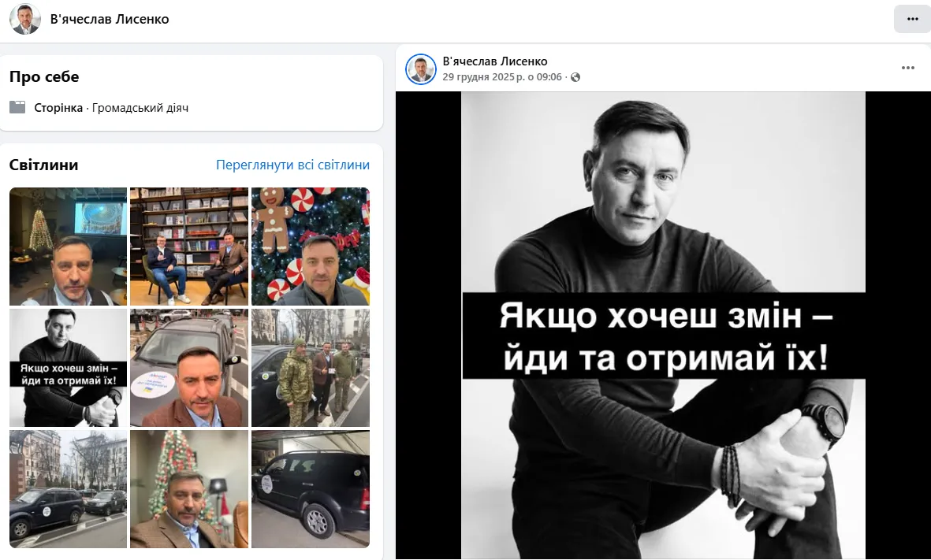
Task: Open the black-and-white quote photo thumbnail
Action: pyautogui.click(x=69, y=367)
